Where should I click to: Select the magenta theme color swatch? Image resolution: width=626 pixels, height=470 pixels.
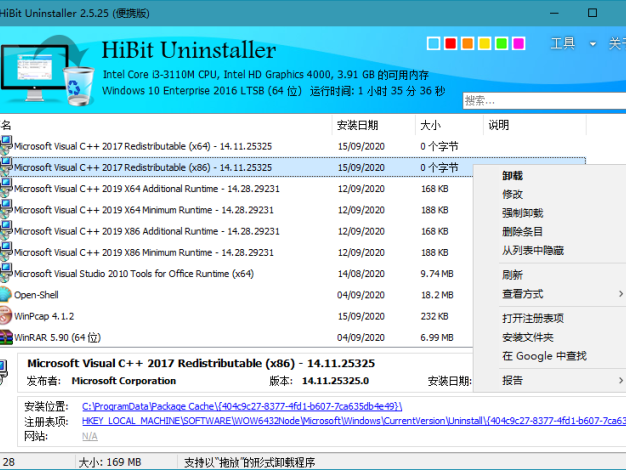coord(519,43)
